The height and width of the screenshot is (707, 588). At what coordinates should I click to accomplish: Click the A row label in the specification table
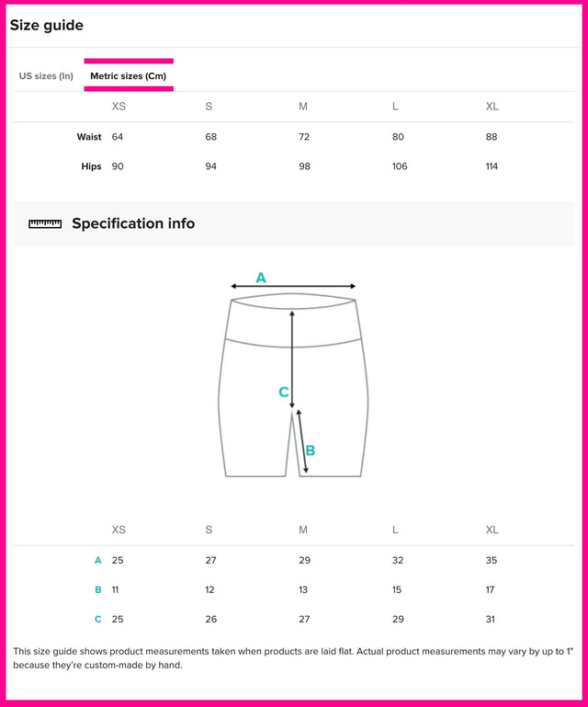[x=97, y=560]
